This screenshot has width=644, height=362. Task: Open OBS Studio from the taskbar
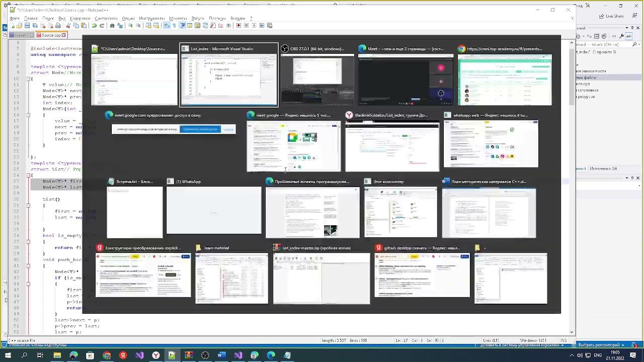pos(205,355)
